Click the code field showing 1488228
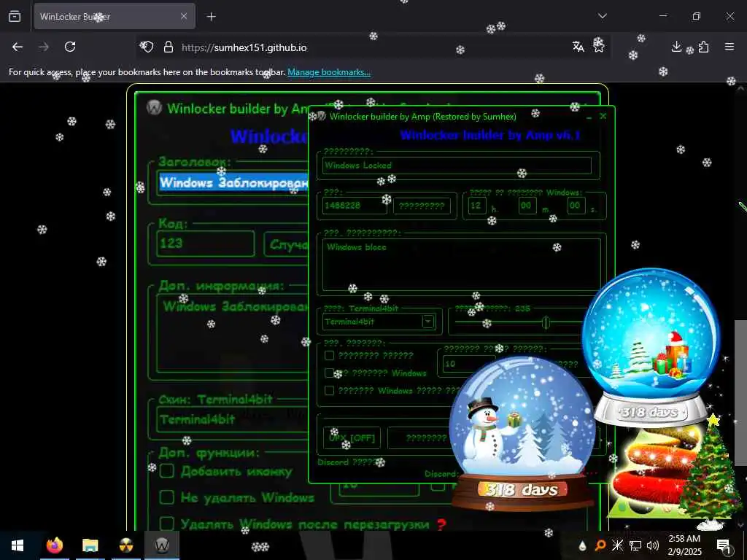Image resolution: width=747 pixels, height=560 pixels. click(355, 206)
